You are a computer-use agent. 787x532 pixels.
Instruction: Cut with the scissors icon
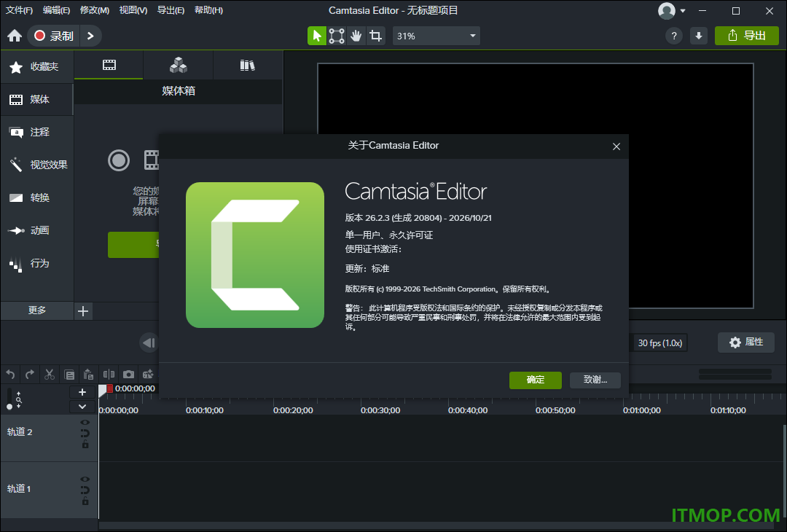pos(50,375)
